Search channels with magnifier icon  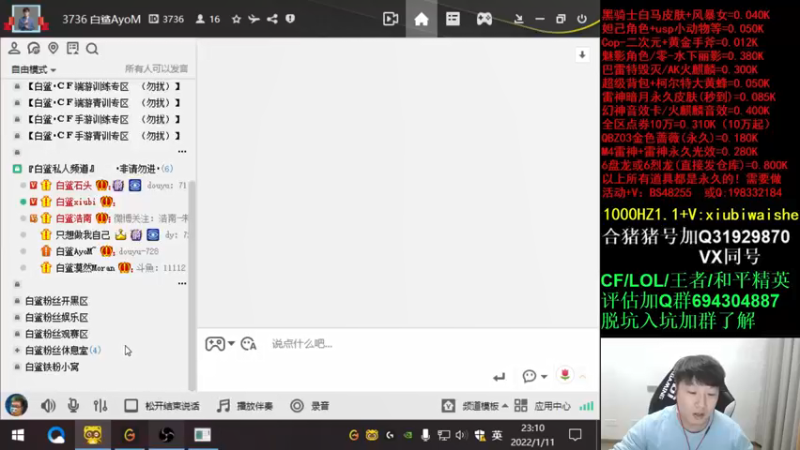click(92, 49)
